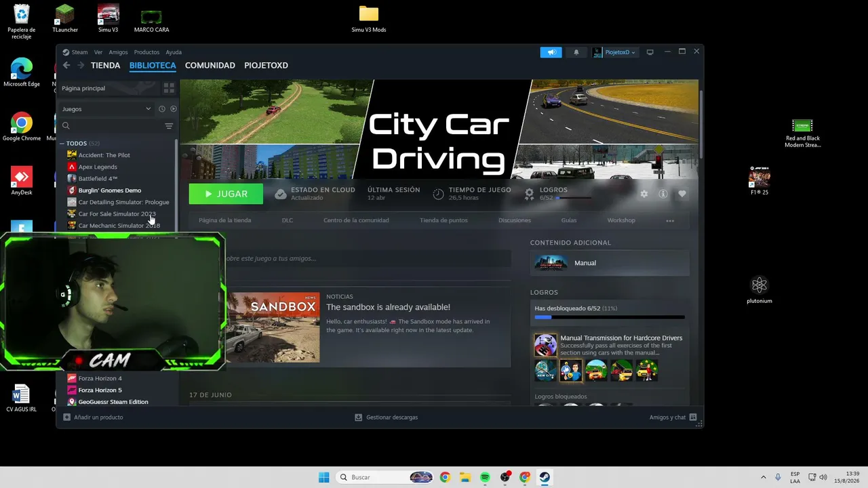Open Gestionar descargas
868x488 pixels.
387,418
